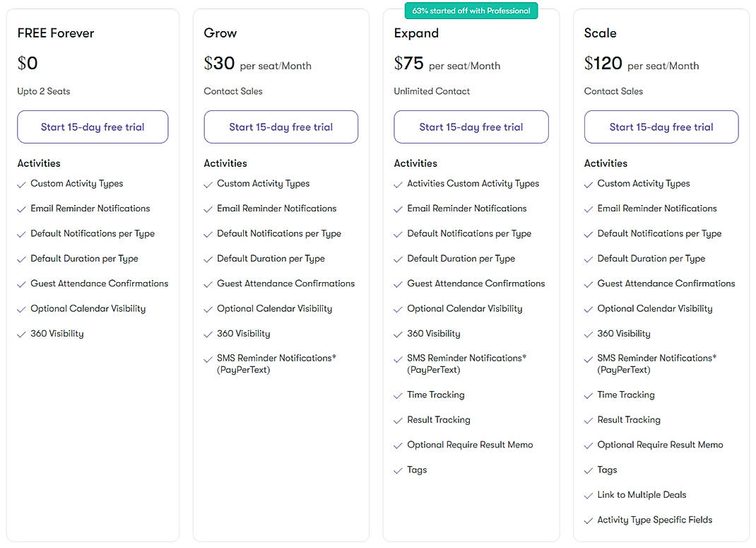Click the Contact Sales text under Scale pricing

[614, 91]
